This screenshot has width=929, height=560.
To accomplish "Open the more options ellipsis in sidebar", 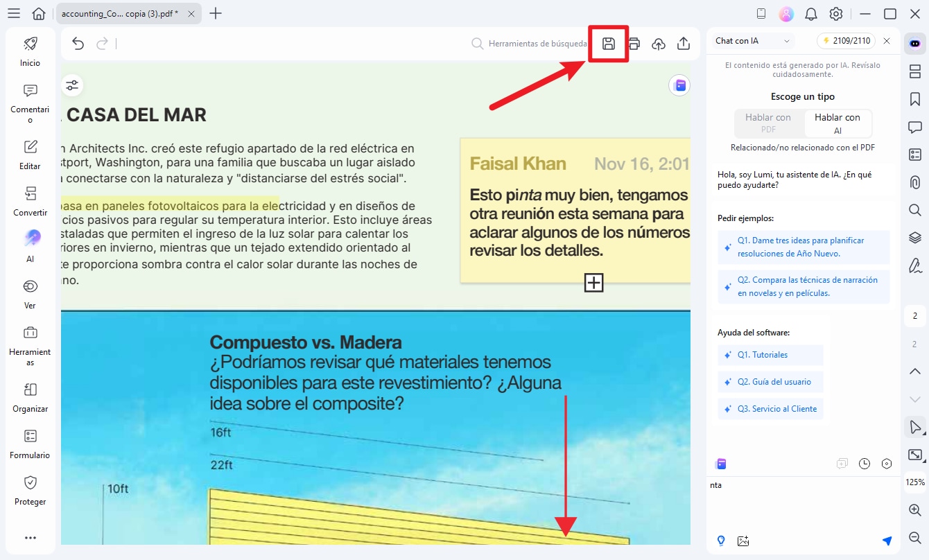I will (x=30, y=537).
